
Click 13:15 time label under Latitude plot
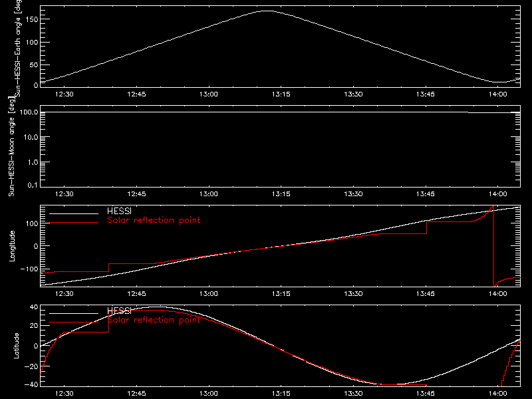[x=281, y=393]
